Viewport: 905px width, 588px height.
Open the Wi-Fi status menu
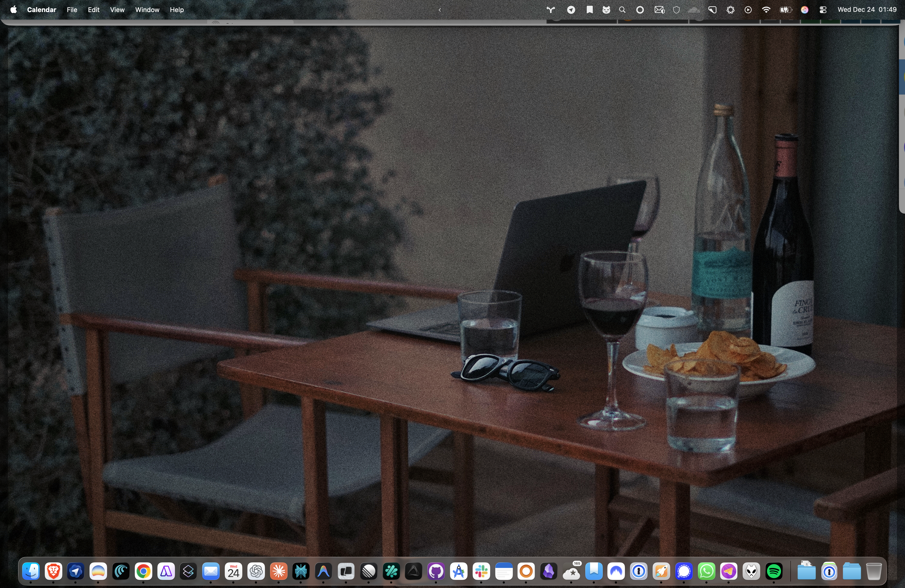point(766,10)
